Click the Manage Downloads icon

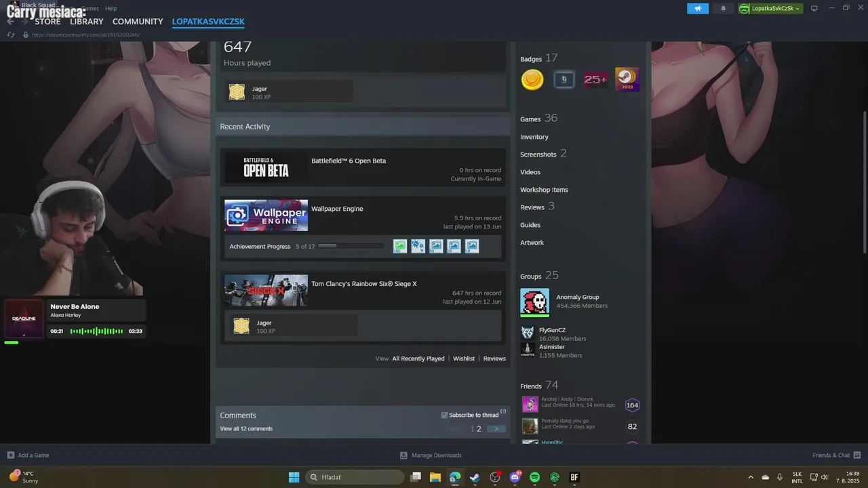[403, 455]
